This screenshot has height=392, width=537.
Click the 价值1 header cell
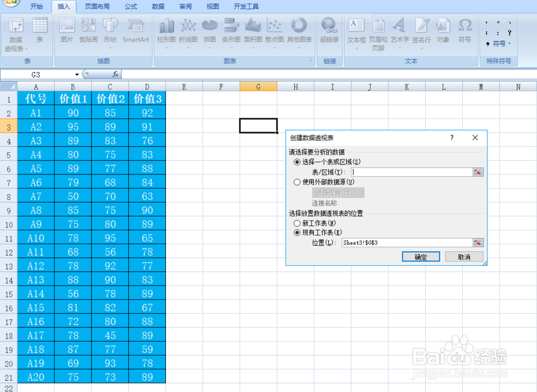point(73,99)
